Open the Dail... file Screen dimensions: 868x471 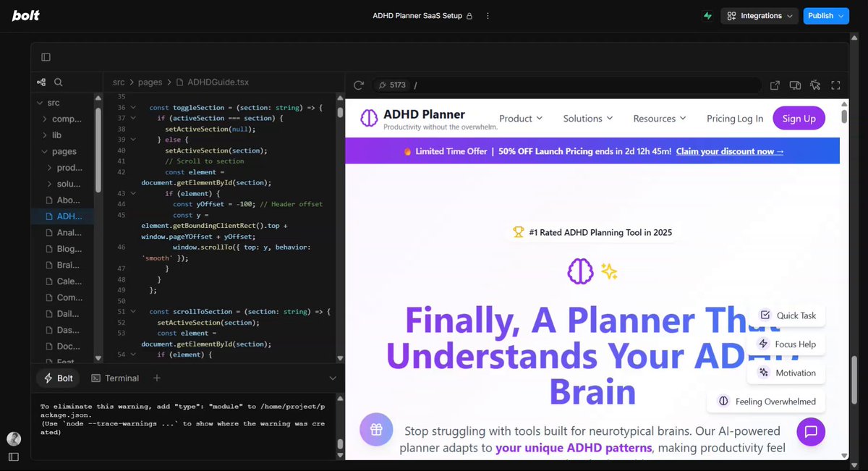tap(64, 314)
